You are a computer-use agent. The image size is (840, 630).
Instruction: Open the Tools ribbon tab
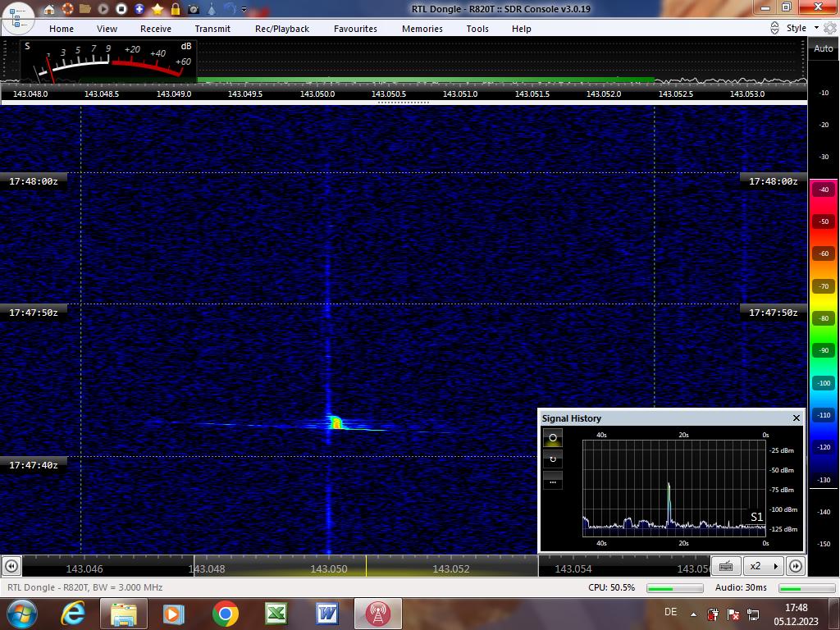(x=477, y=29)
